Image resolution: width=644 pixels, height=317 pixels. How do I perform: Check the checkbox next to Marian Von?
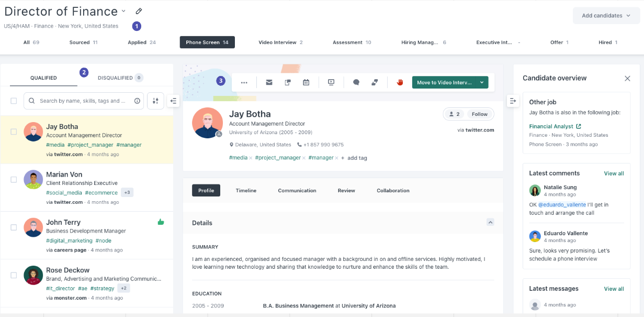pos(14,180)
